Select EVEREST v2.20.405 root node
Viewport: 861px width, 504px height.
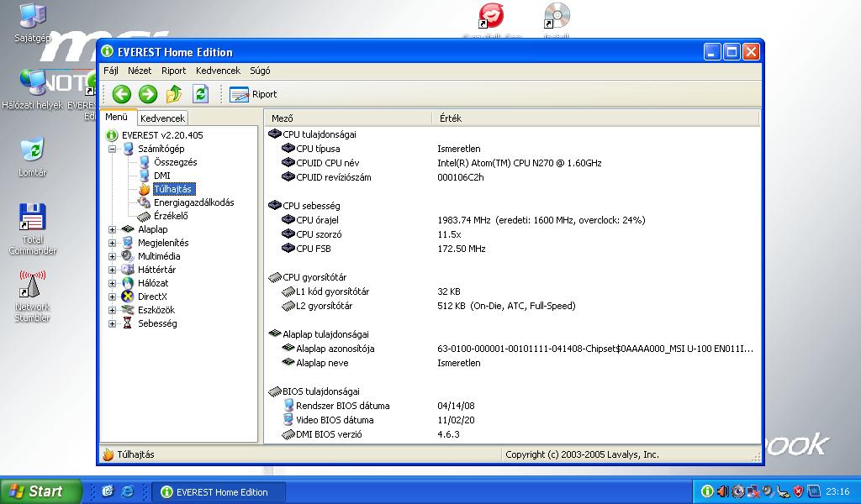[x=162, y=135]
